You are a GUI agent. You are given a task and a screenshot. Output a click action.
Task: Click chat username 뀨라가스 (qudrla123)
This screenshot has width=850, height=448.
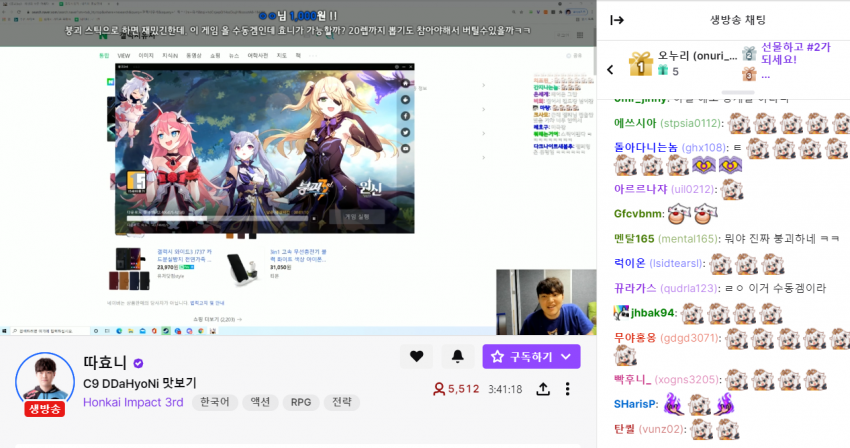pyautogui.click(x=664, y=288)
